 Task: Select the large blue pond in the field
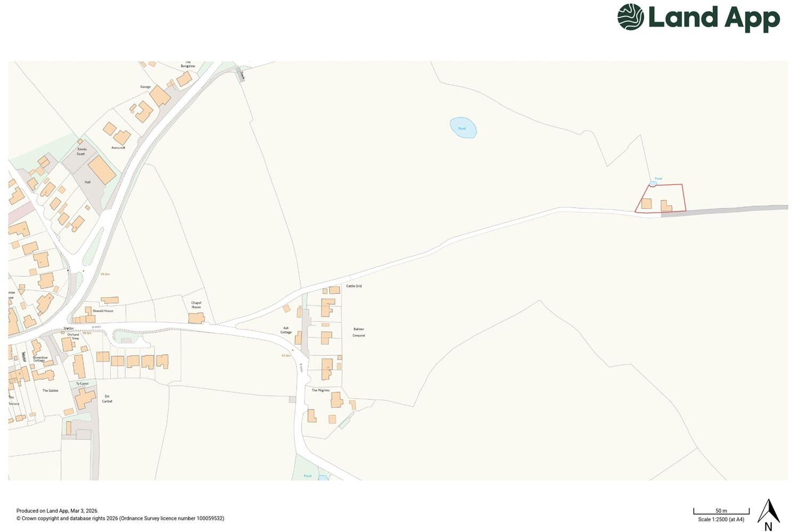pyautogui.click(x=463, y=128)
